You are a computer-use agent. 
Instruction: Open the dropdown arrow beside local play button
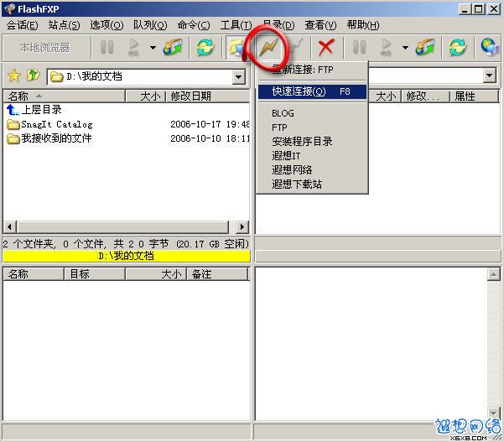click(x=153, y=48)
